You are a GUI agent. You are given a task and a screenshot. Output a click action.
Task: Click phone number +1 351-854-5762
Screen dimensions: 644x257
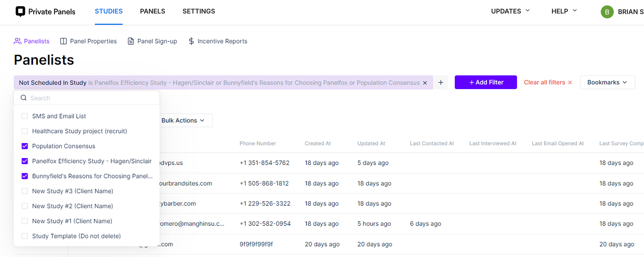click(265, 163)
